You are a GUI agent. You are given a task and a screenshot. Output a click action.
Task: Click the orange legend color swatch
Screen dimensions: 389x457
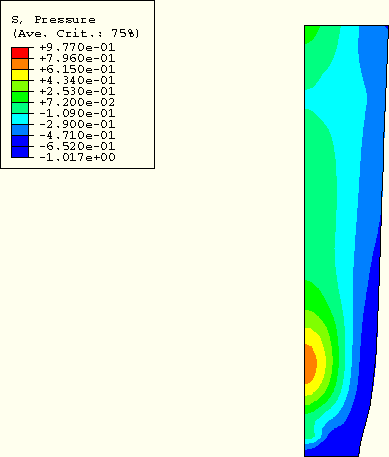20,64
